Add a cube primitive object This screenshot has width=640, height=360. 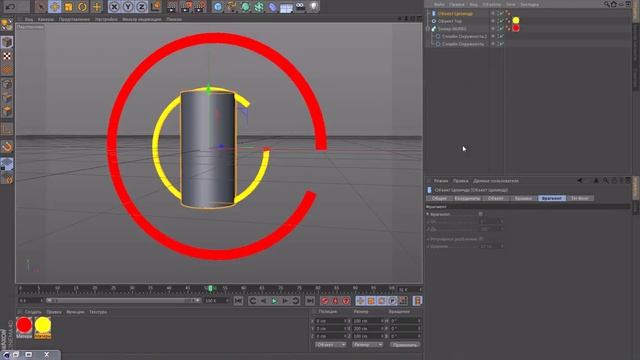click(218, 7)
